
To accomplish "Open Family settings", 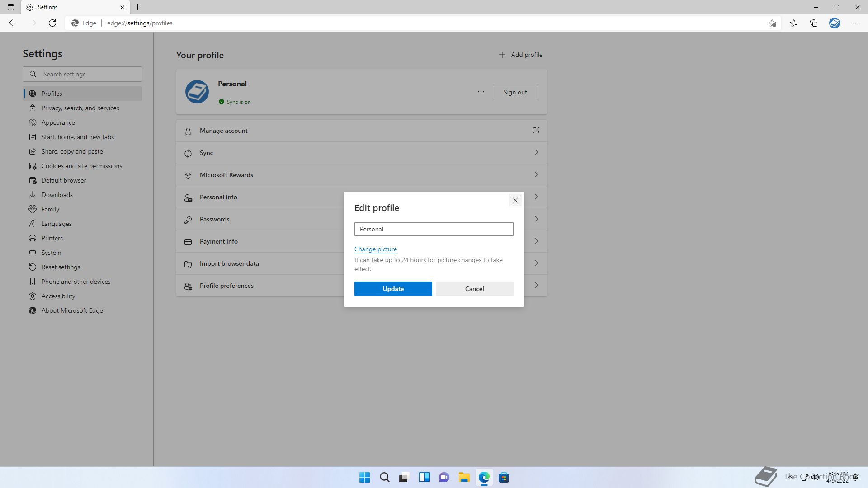I will (x=82, y=209).
